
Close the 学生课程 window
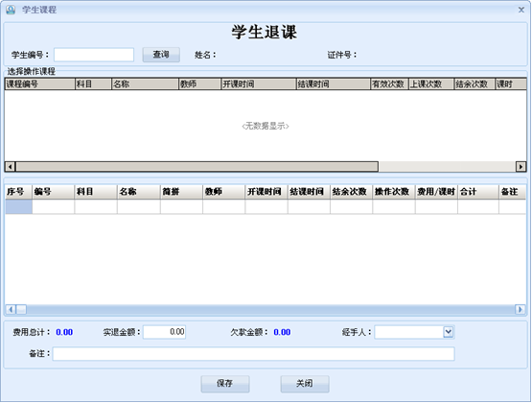pyautogui.click(x=521, y=10)
